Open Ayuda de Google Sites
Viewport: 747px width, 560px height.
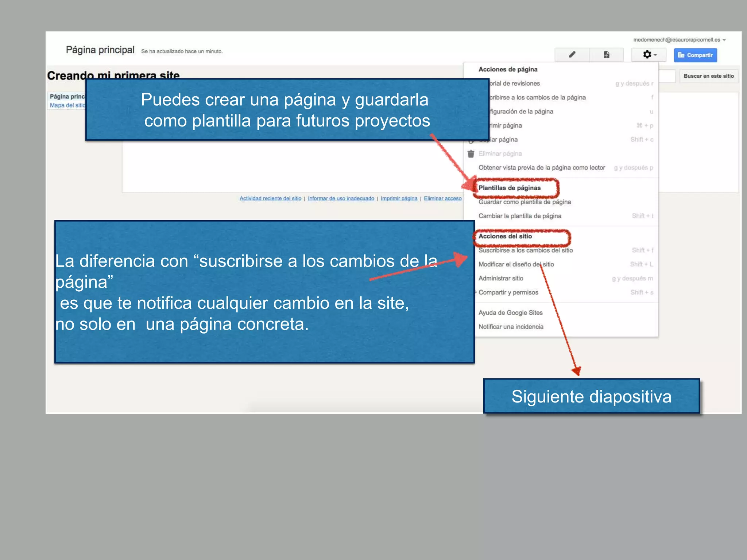pyautogui.click(x=566, y=313)
